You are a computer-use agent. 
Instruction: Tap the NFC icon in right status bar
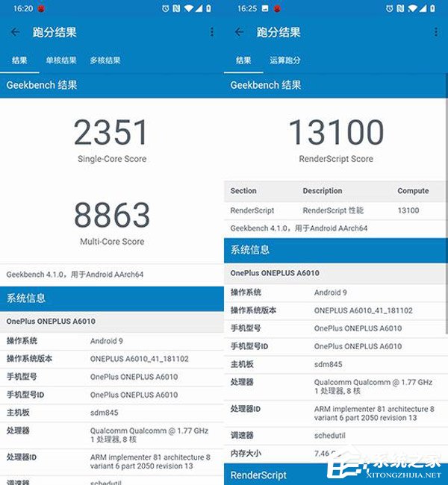(400, 8)
